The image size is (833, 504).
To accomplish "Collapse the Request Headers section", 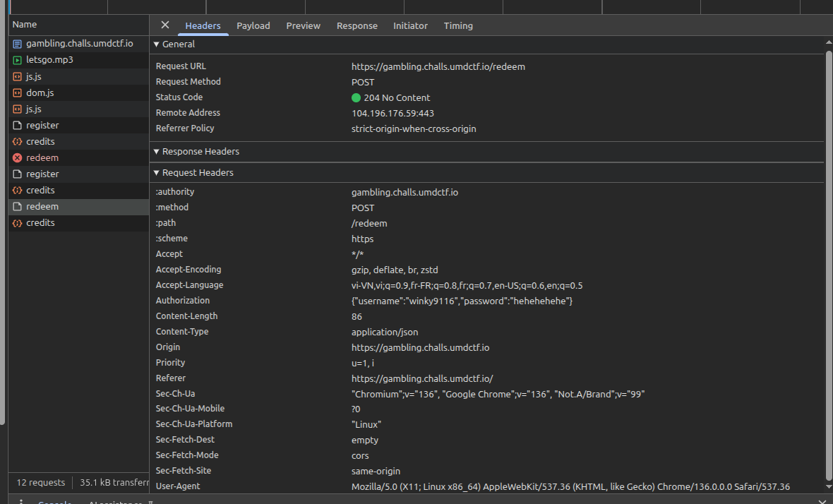I will click(157, 173).
